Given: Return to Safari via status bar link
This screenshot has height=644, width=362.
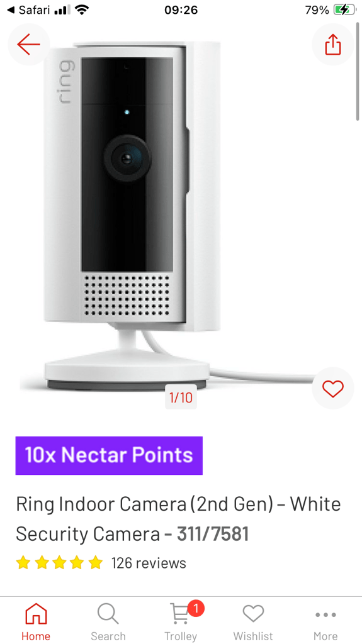Looking at the screenshot, I should click(28, 10).
